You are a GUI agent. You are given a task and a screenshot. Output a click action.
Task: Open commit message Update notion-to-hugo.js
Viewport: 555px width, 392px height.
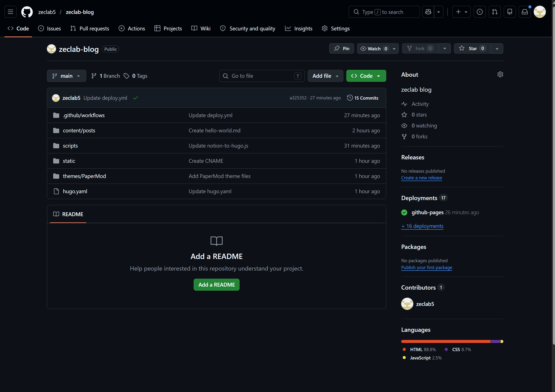tap(218, 145)
